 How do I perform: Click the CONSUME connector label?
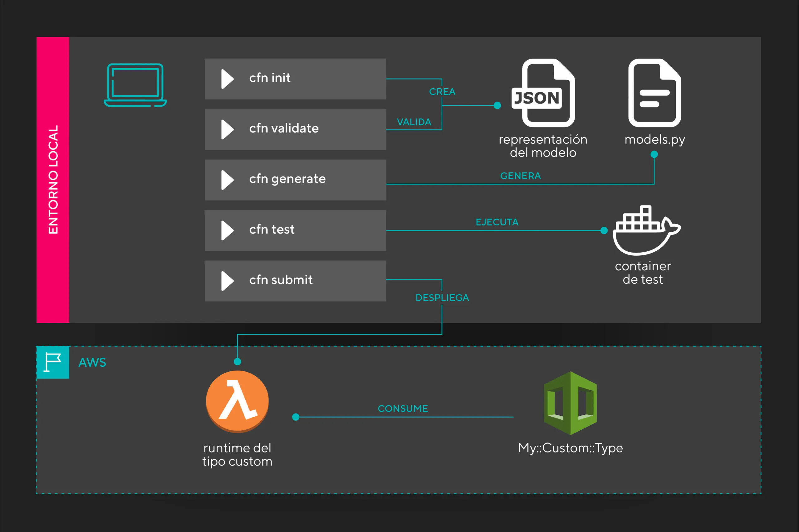pyautogui.click(x=403, y=409)
